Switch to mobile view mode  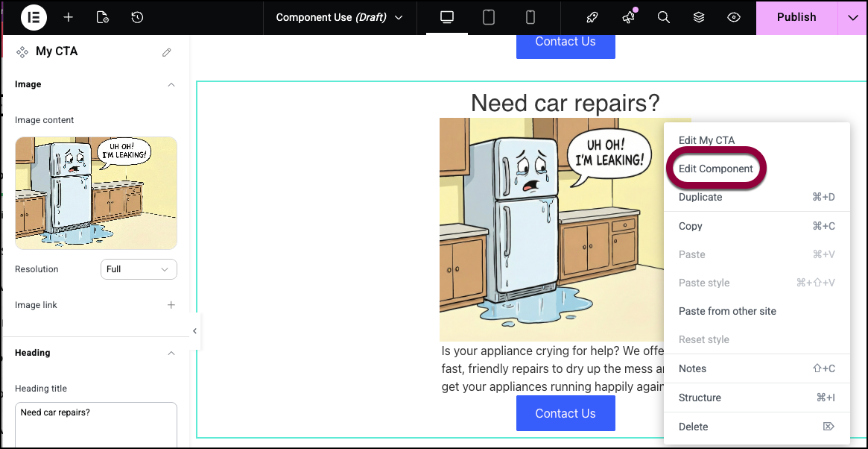pyautogui.click(x=530, y=17)
